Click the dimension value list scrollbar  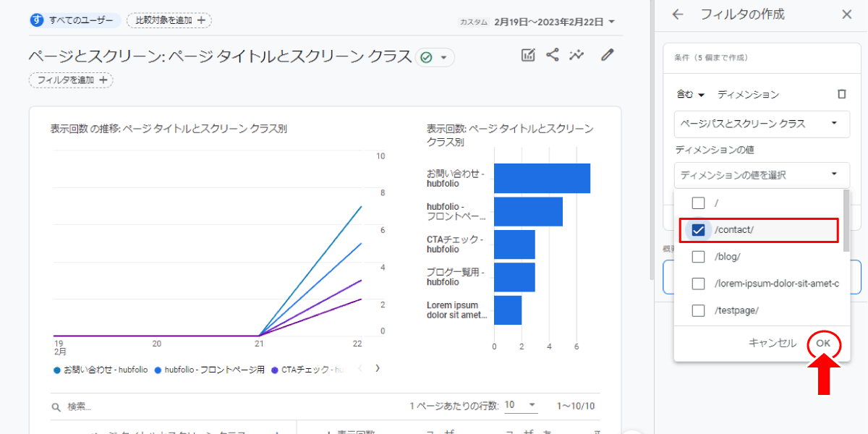(846, 221)
